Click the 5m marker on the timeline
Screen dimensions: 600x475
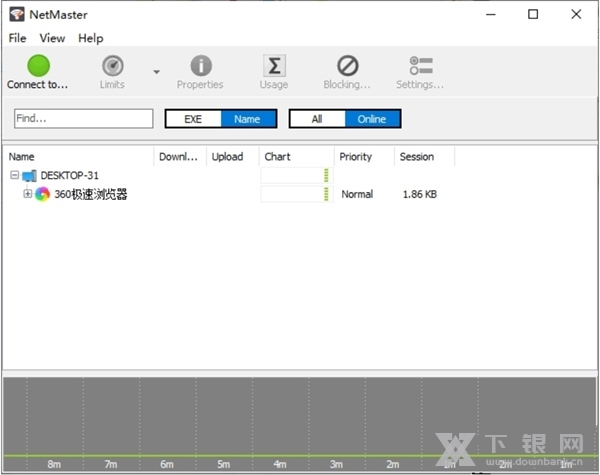223,464
